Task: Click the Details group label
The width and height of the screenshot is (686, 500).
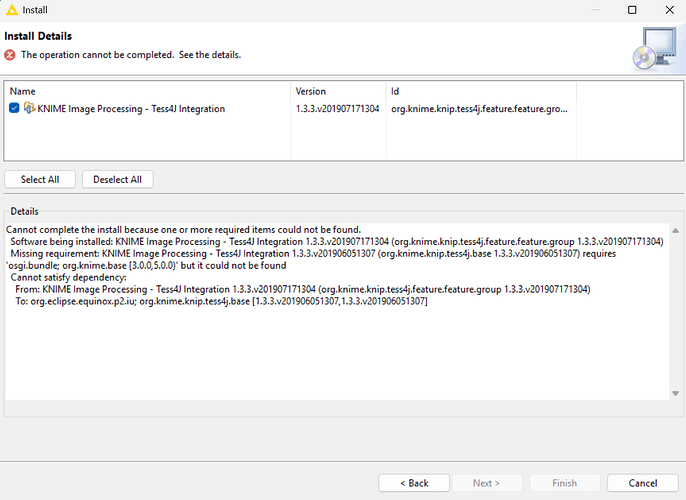Action: (24, 211)
